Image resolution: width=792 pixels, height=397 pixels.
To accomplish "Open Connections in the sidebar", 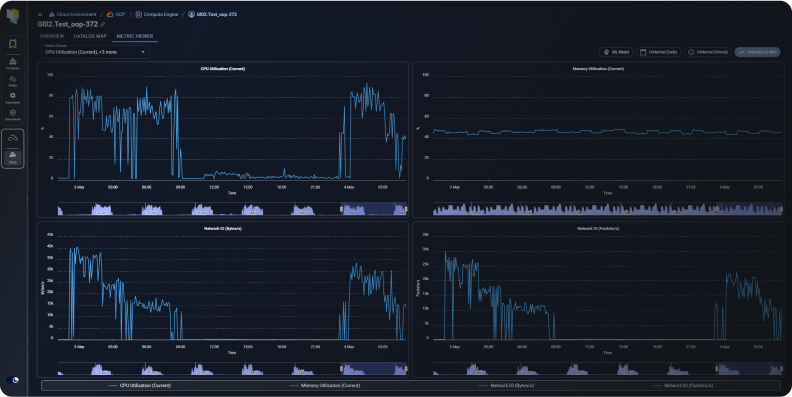I will [13, 115].
